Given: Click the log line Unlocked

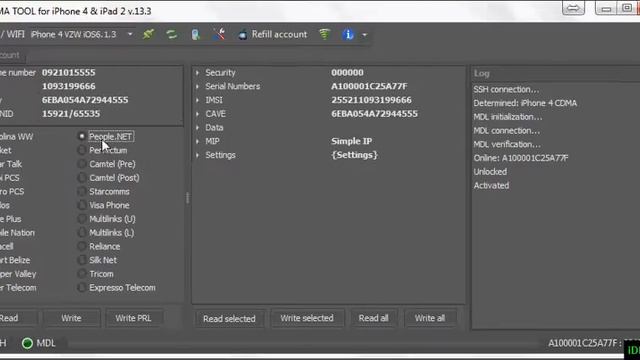Looking at the screenshot, I should click(490, 172).
